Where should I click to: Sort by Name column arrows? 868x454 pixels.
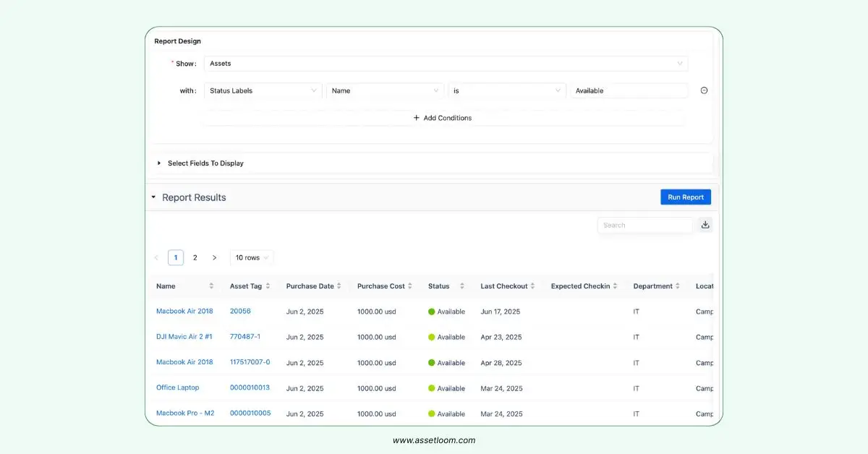click(x=211, y=286)
